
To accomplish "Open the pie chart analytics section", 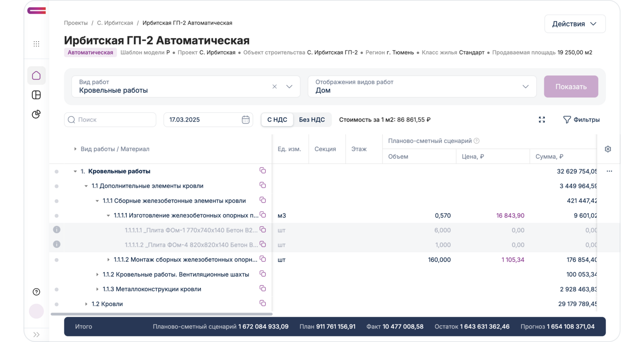I will [36, 114].
